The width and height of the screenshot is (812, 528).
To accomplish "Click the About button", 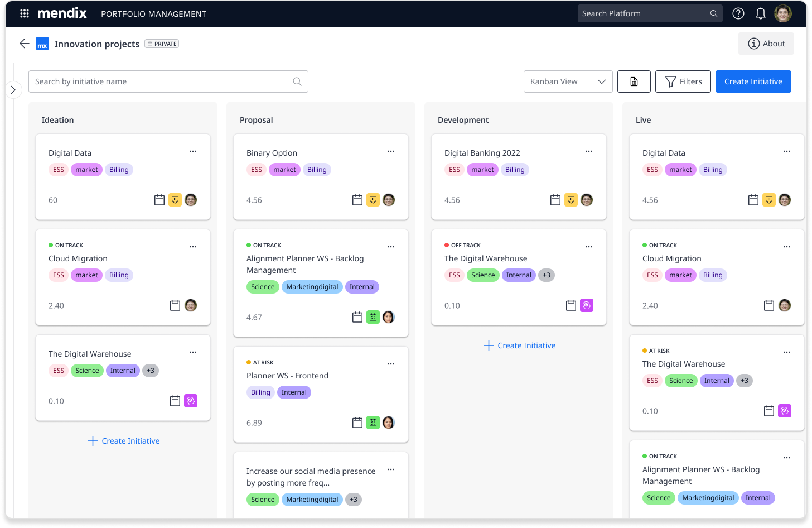I will coord(766,44).
